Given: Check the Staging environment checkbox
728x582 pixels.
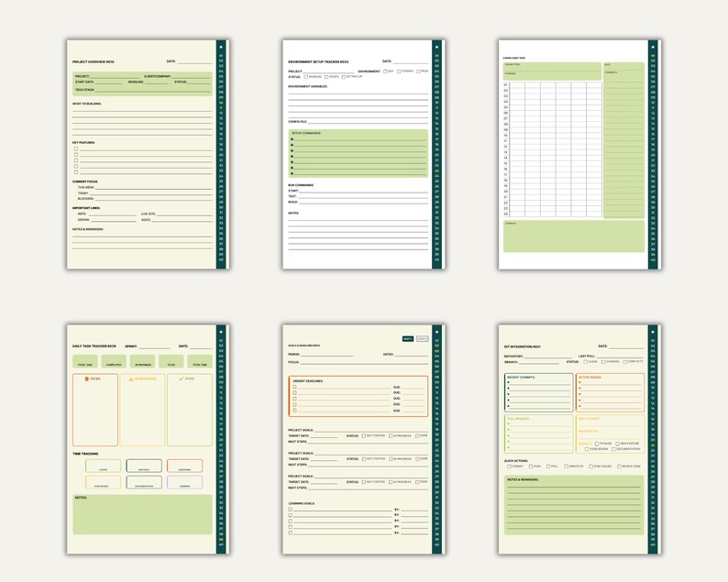Looking at the screenshot, I should (x=399, y=71).
